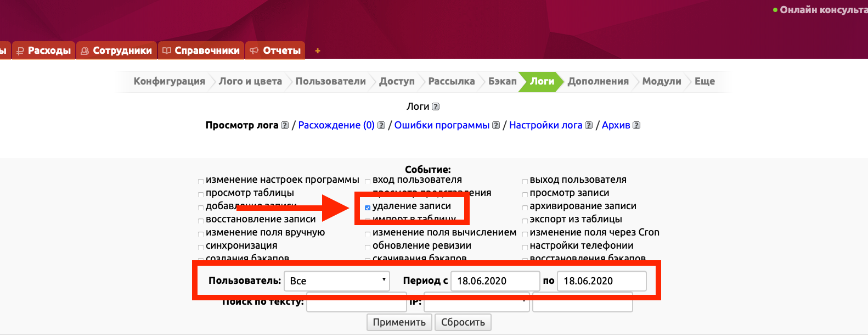
Task: Uncheck the удаление записи checkbox
Action: point(368,208)
